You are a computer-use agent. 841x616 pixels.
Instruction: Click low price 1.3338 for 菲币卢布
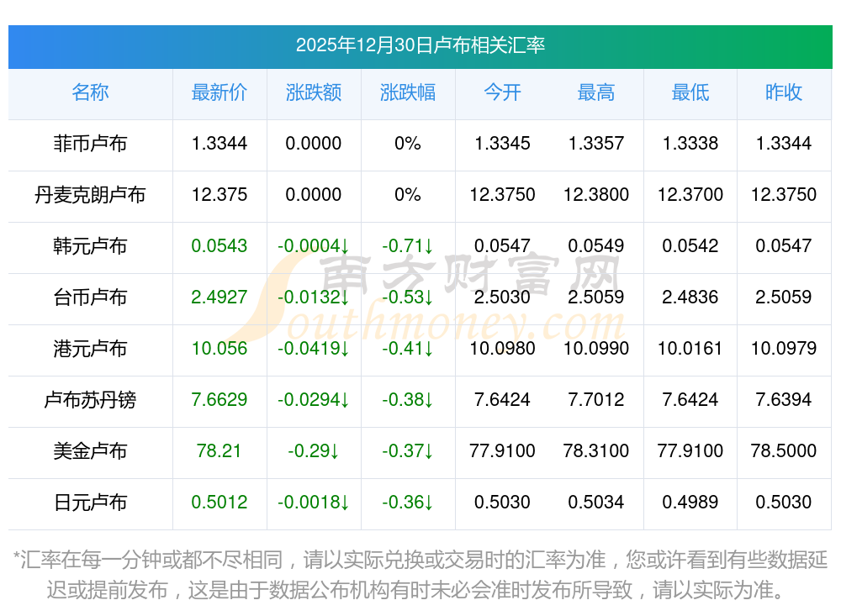690,143
